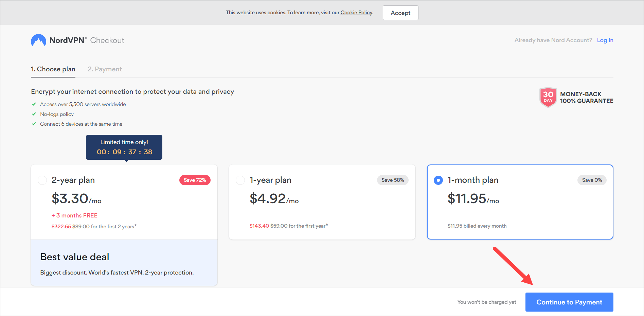Image resolution: width=644 pixels, height=316 pixels.
Task: Click the 'Save 0%' badge
Action: [592, 180]
